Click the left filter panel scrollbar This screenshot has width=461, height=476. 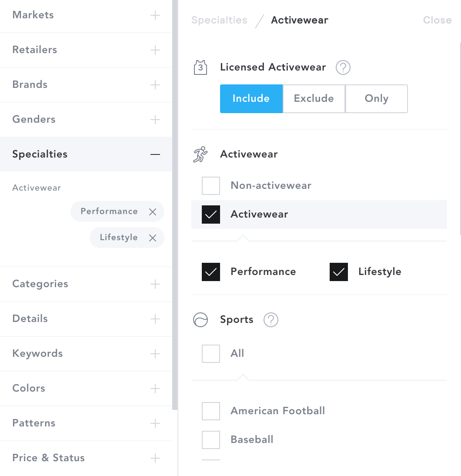[175, 205]
